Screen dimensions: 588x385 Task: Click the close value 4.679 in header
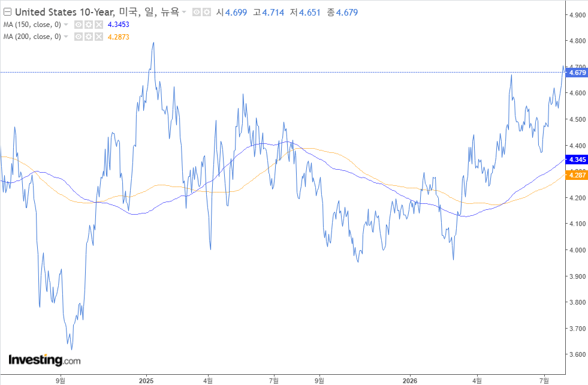[x=347, y=13]
